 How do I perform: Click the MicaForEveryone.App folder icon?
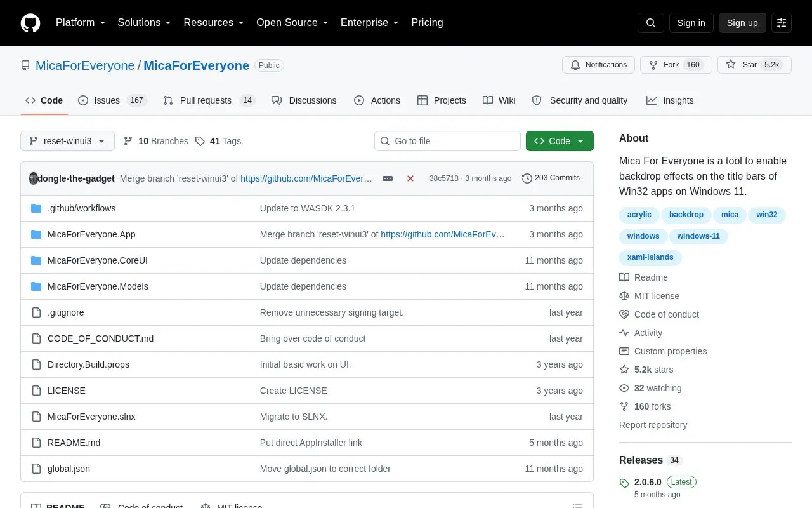tap(36, 234)
